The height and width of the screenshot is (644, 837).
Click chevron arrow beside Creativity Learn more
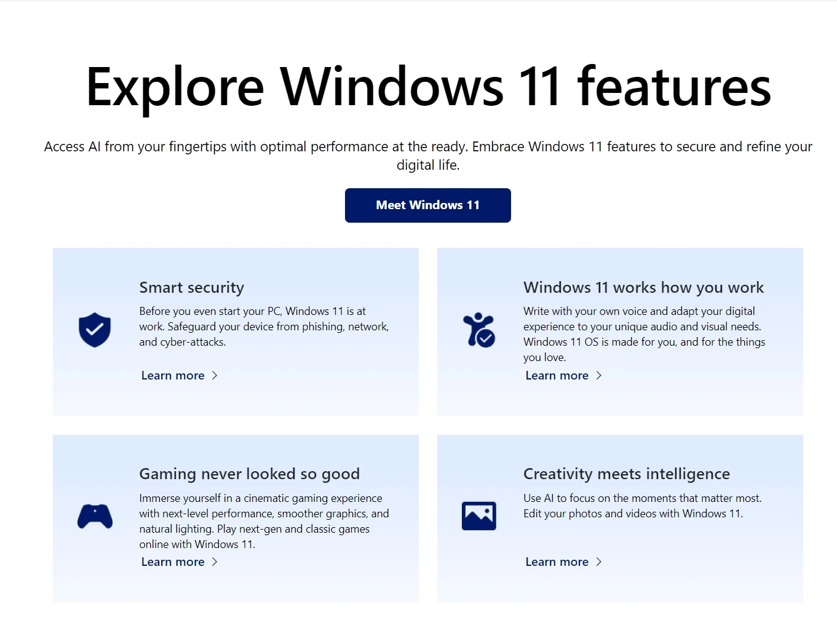coord(599,562)
